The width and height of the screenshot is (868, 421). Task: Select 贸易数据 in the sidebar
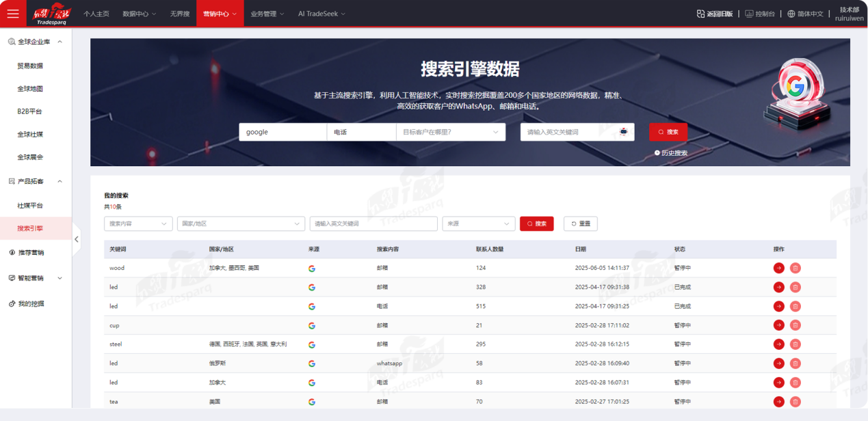click(30, 66)
